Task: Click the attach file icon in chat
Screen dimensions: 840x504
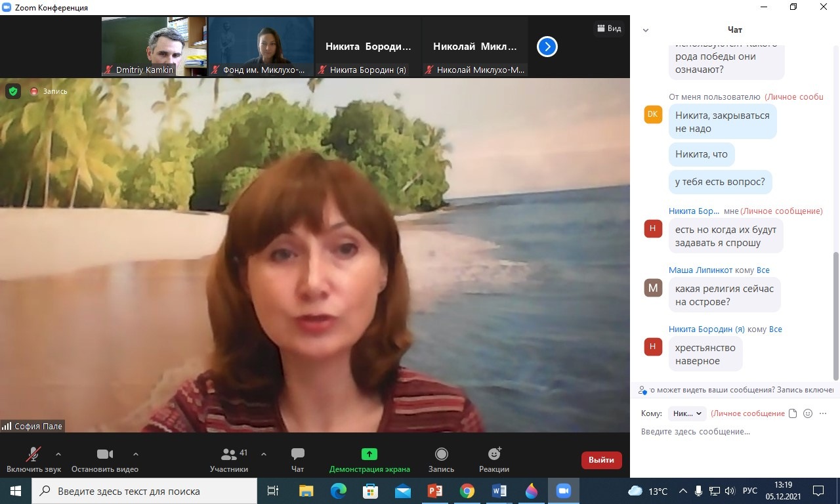Action: (793, 413)
